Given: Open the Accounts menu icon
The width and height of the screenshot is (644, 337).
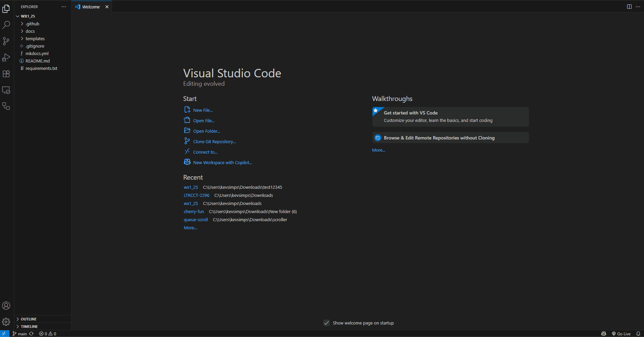Looking at the screenshot, I should [6, 306].
